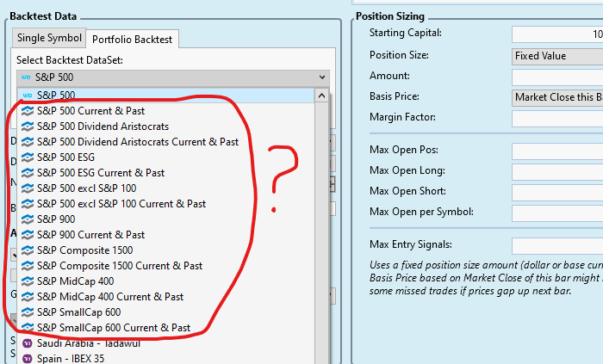Click icon beside S&P Composite 1500 Current & Past
This screenshot has height=364, width=603.
(x=28, y=266)
